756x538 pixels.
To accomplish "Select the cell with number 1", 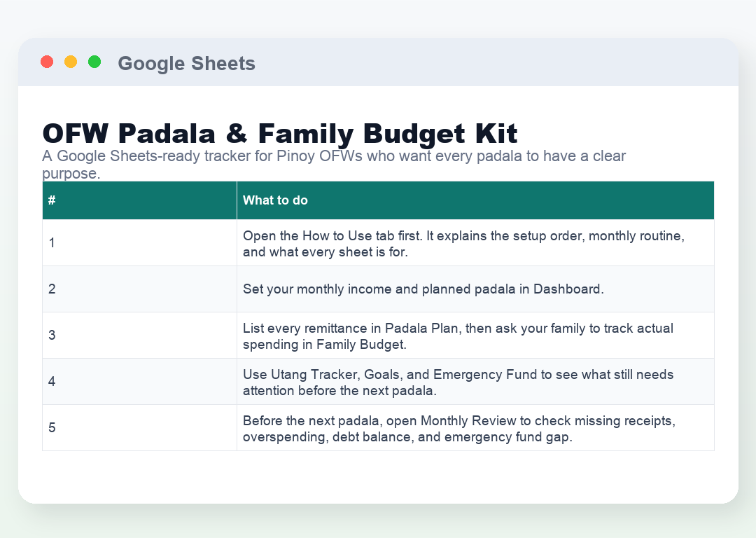I will point(139,242).
